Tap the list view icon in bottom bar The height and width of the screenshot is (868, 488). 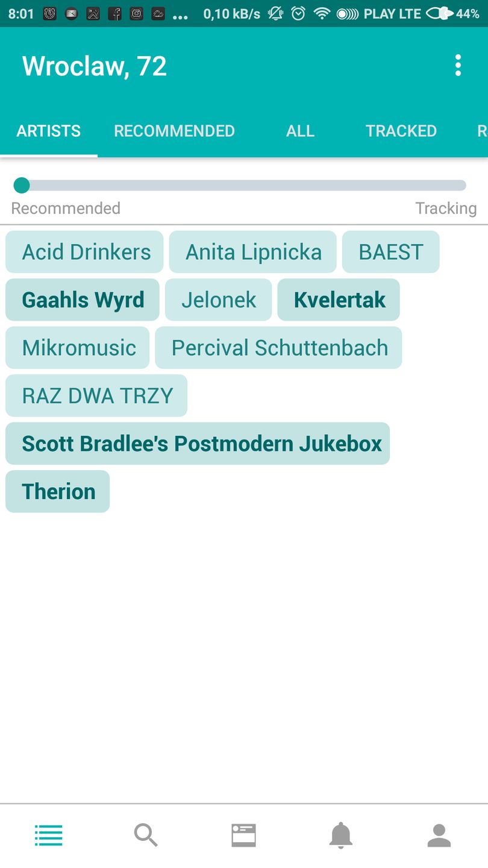[x=49, y=835]
